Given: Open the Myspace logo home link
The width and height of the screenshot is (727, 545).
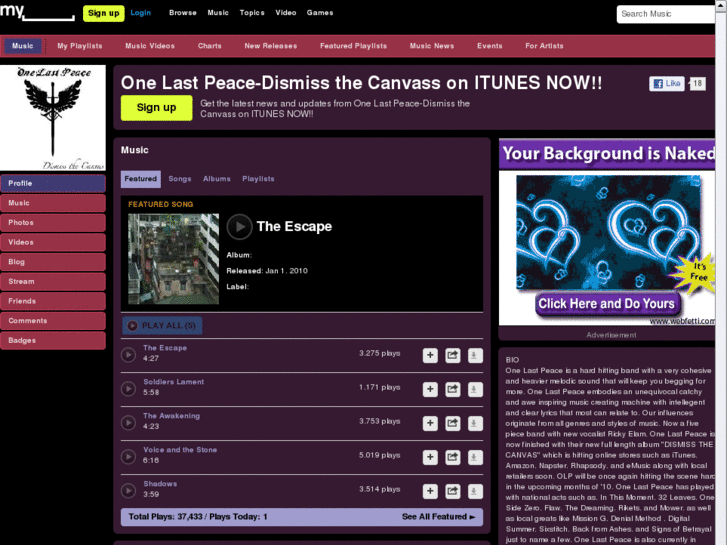Looking at the screenshot, I should coord(37,11).
